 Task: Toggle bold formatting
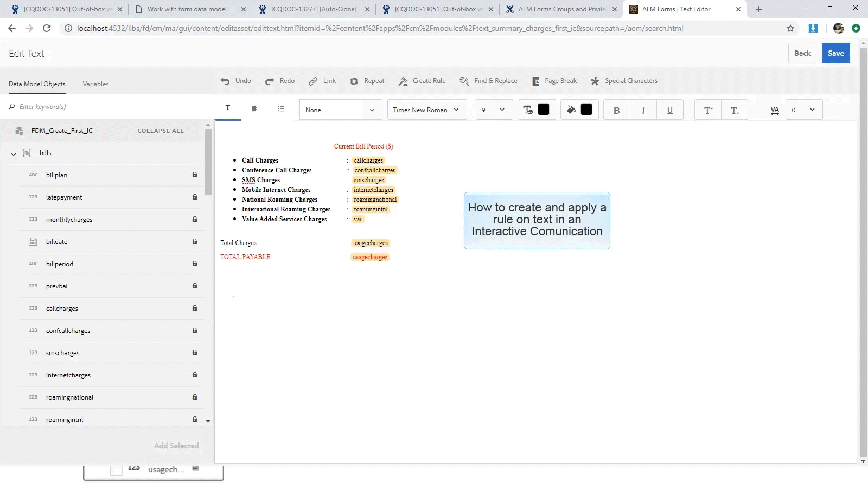[616, 110]
